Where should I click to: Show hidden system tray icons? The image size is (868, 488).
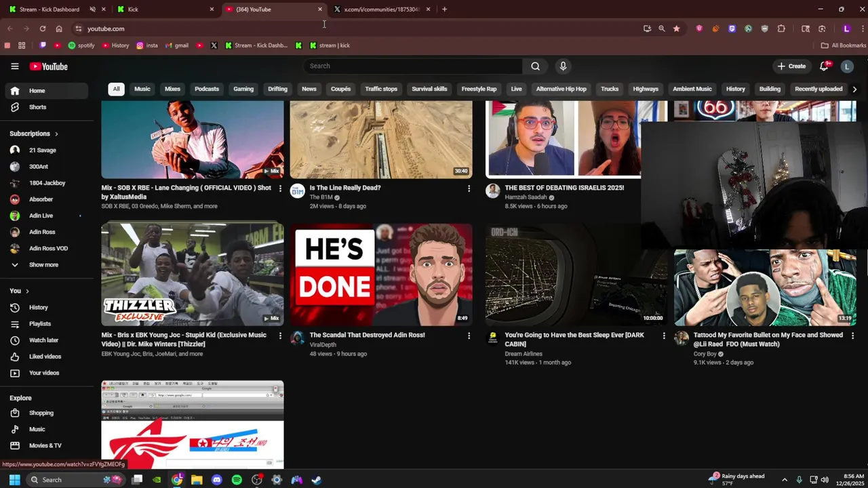point(785,480)
